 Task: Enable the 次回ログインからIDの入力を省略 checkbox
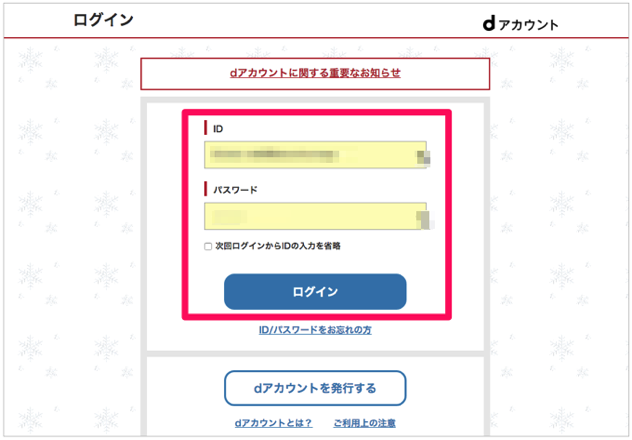click(x=208, y=246)
